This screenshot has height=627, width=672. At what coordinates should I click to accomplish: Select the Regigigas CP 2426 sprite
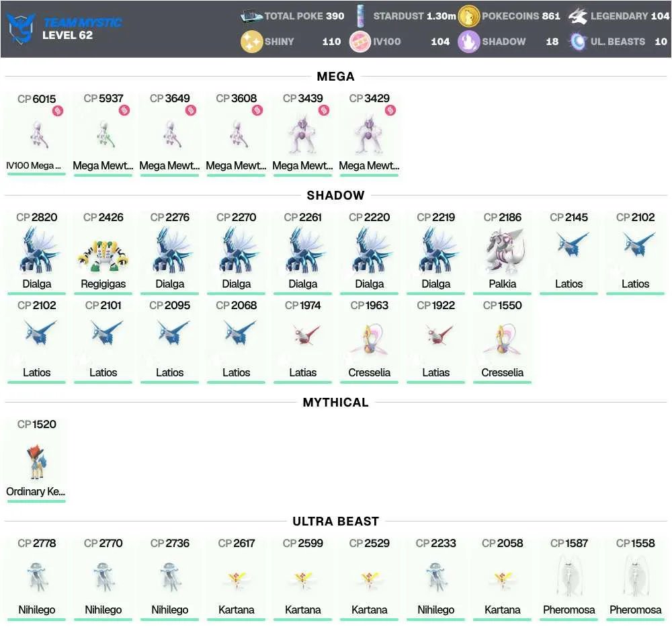click(103, 255)
